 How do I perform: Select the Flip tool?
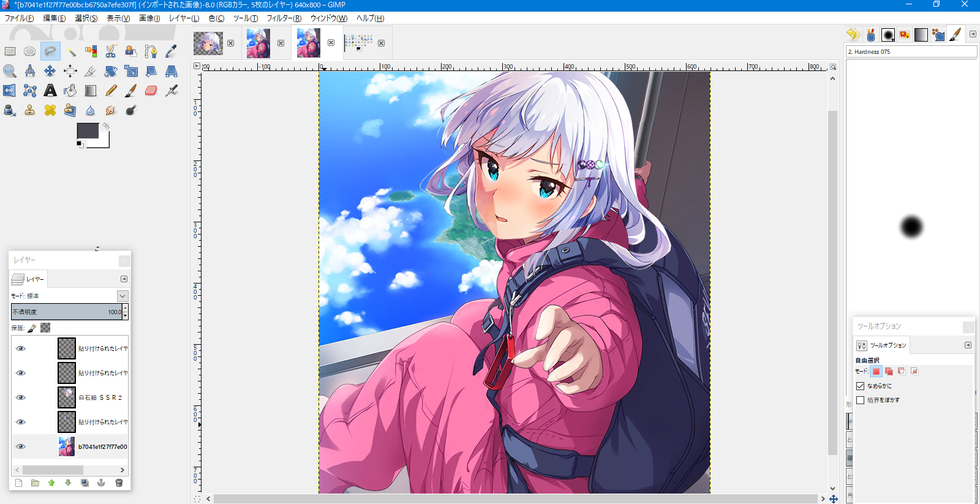point(10,91)
